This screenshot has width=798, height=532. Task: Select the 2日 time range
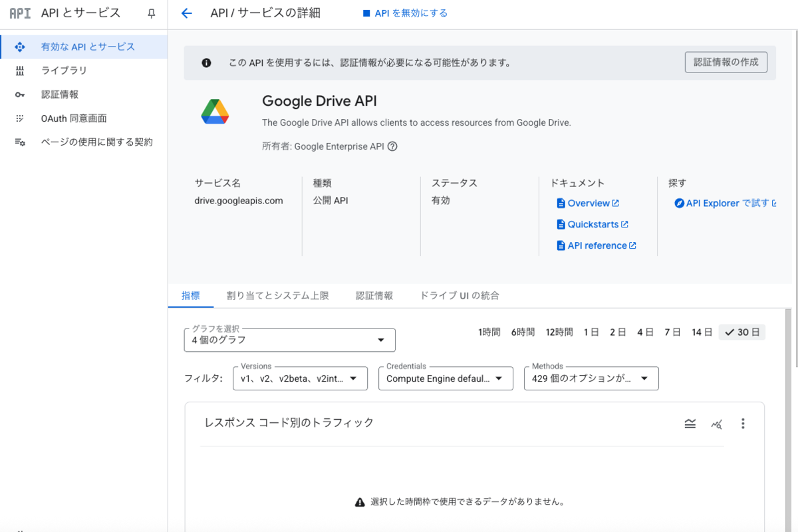618,332
